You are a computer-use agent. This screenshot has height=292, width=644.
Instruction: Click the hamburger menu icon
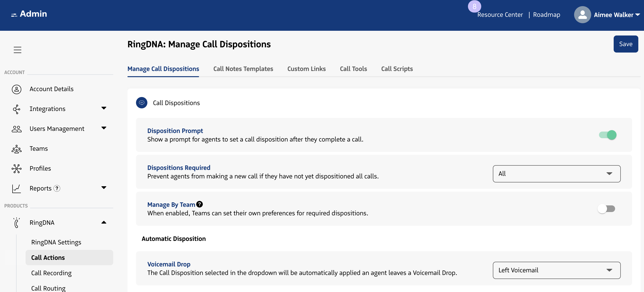pos(18,50)
